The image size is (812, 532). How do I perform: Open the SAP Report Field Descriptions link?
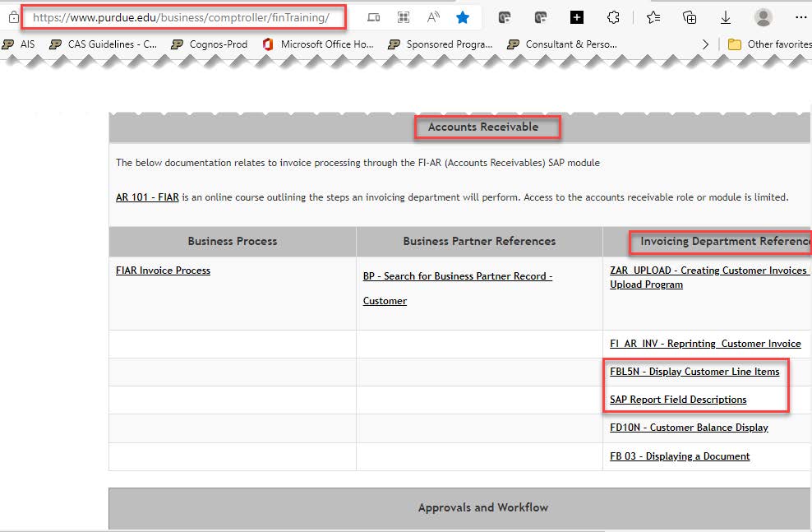678,400
